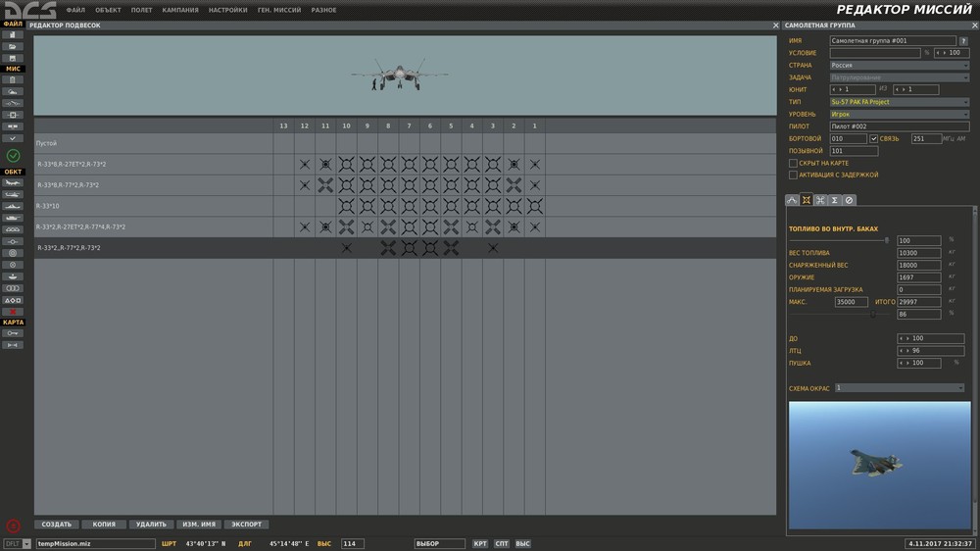Click pylon 8 weapon icon in selected loadout row

pos(388,248)
